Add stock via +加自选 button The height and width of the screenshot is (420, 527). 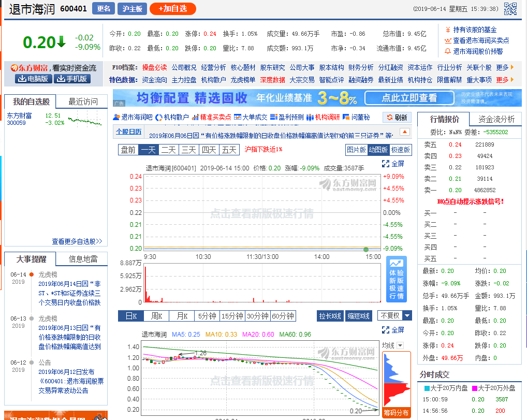click(173, 9)
